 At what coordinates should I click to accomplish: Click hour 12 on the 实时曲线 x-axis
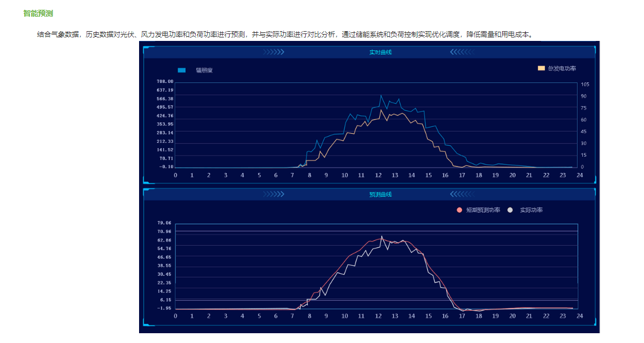tap(378, 175)
